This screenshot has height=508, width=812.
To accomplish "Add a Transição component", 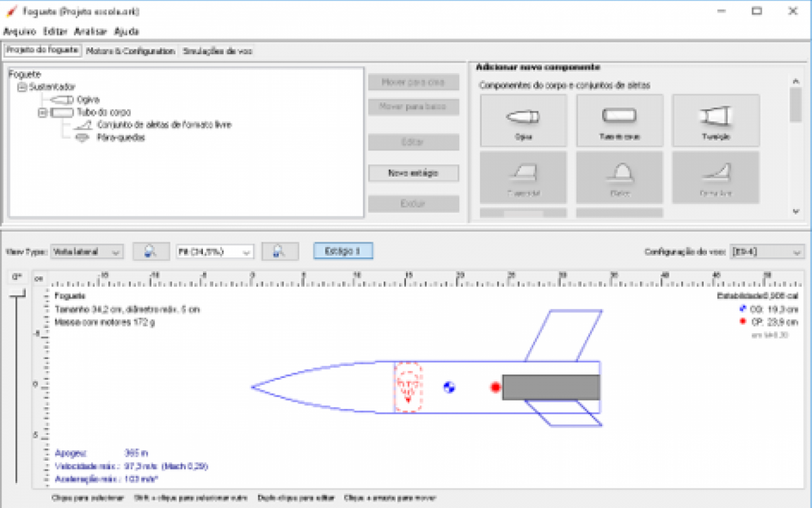I will tap(715, 121).
